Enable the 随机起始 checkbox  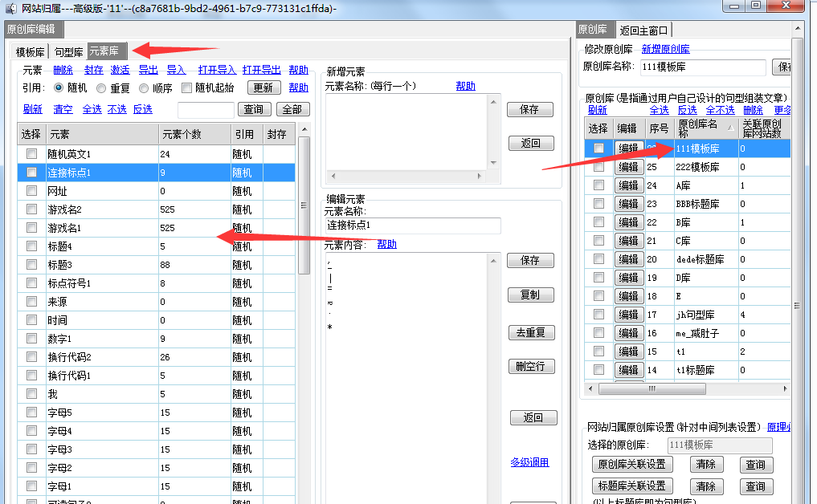(x=187, y=88)
